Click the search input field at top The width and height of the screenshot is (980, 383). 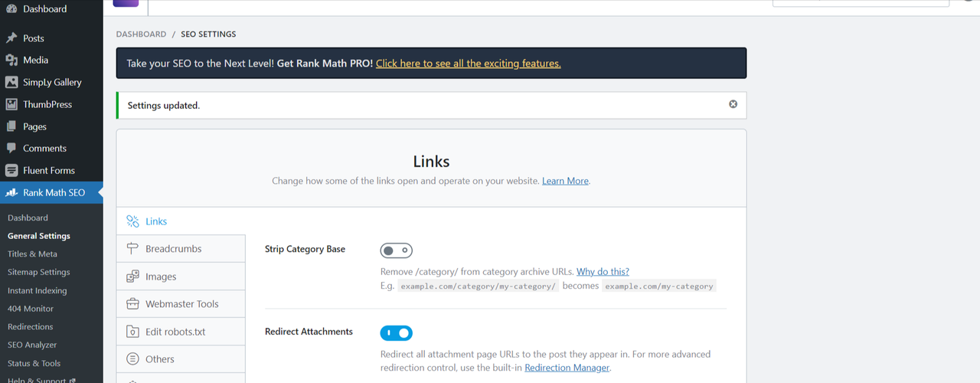(x=861, y=3)
